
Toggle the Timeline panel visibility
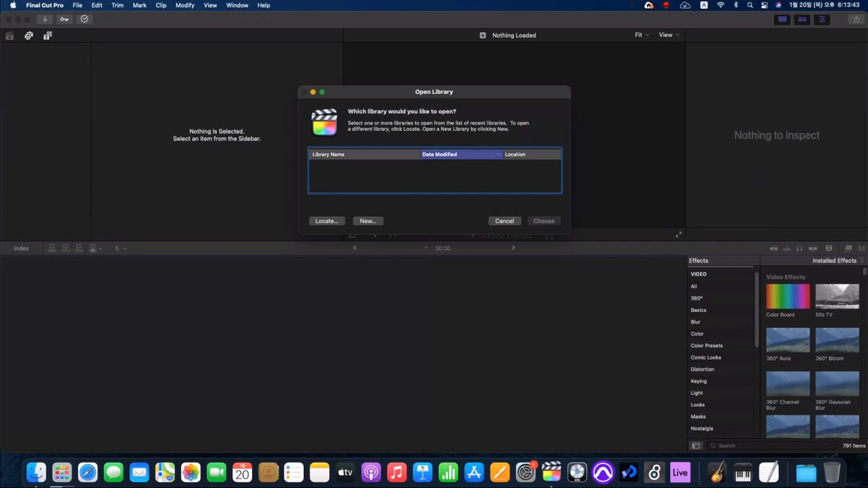coord(802,19)
